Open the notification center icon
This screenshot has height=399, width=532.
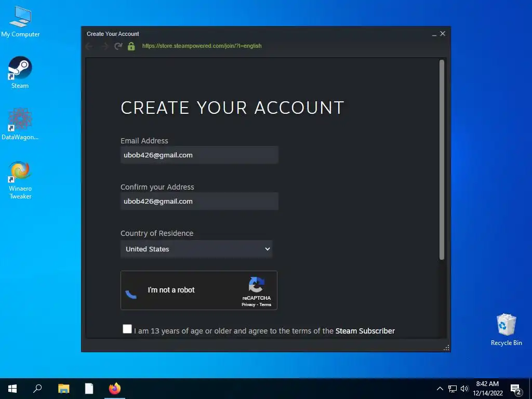(x=516, y=389)
